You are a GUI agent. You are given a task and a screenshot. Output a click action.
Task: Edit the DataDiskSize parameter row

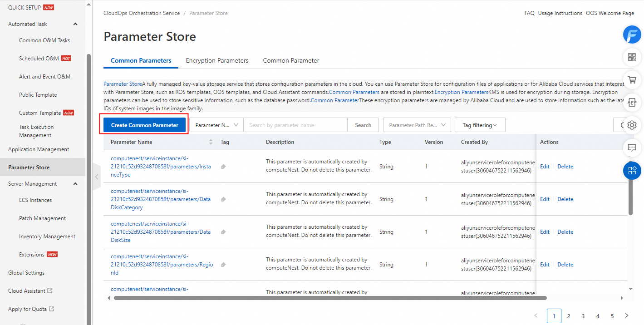(x=545, y=232)
